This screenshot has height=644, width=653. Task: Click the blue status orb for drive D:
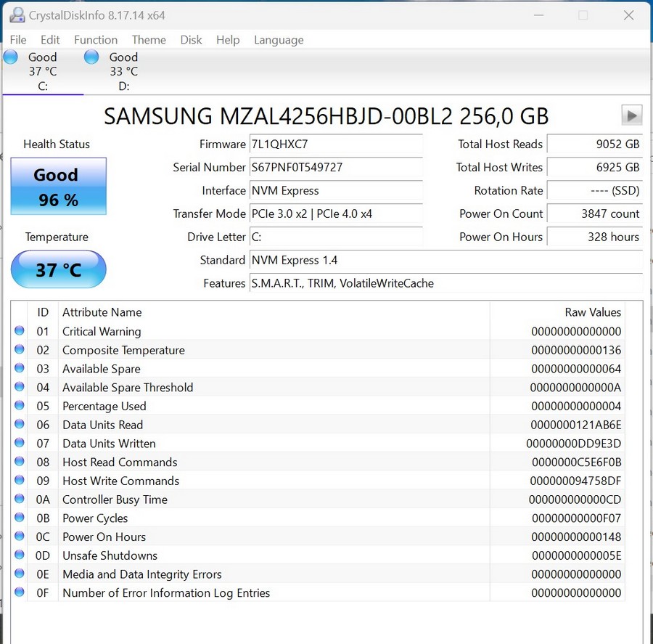[91, 57]
